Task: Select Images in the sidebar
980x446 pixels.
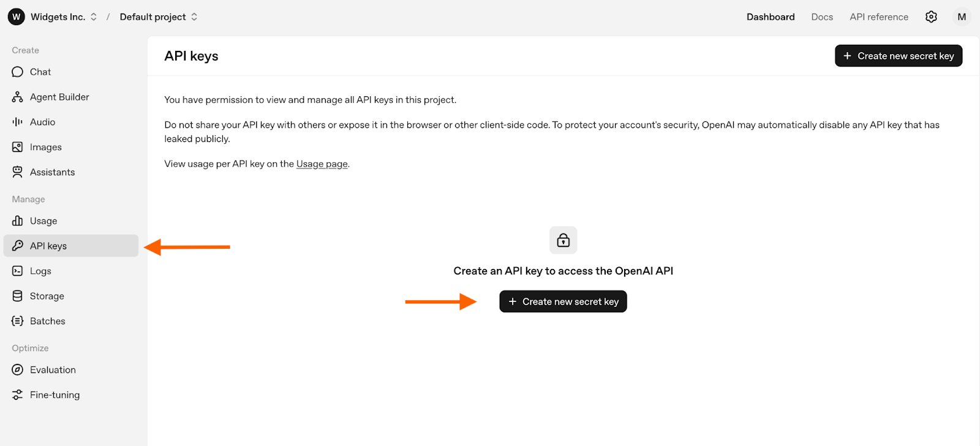Action: coord(71,147)
